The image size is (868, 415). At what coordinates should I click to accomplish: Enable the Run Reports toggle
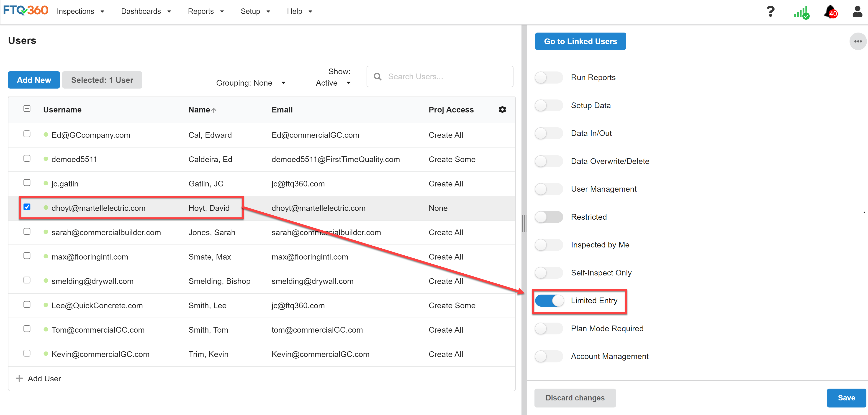coord(549,77)
